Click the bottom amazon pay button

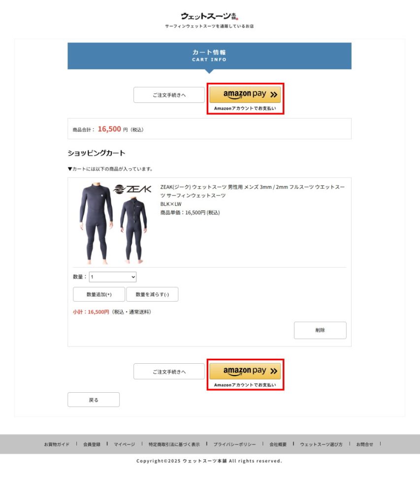click(x=245, y=371)
